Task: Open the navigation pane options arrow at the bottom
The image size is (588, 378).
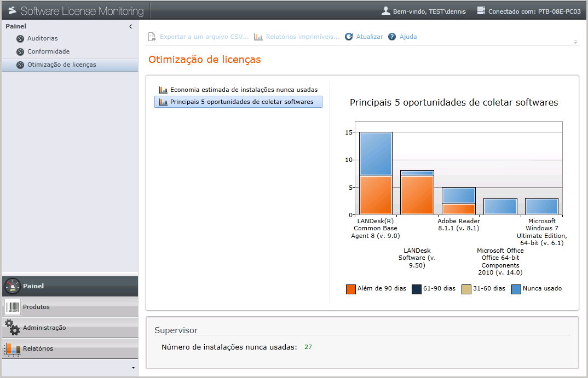Action: click(x=133, y=368)
